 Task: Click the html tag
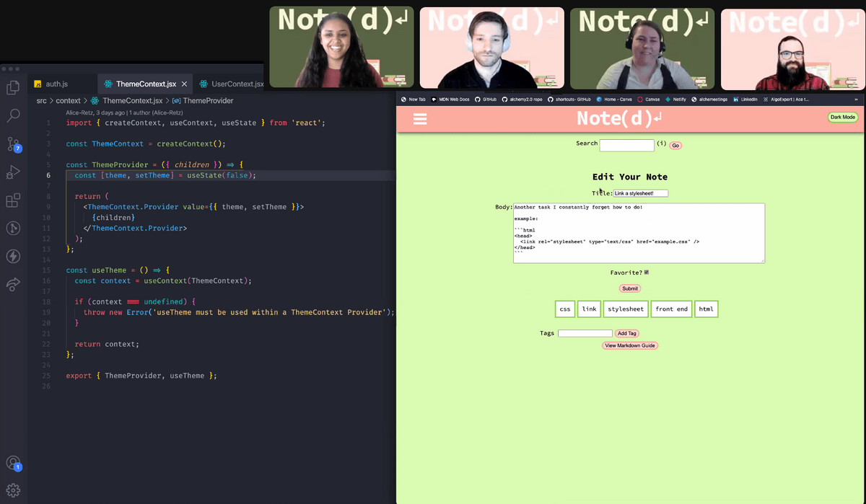(x=706, y=309)
